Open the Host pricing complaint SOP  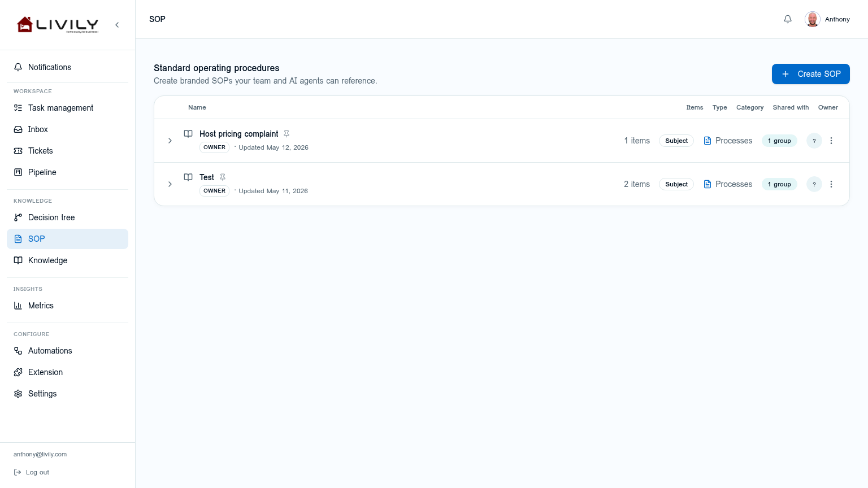tap(239, 134)
